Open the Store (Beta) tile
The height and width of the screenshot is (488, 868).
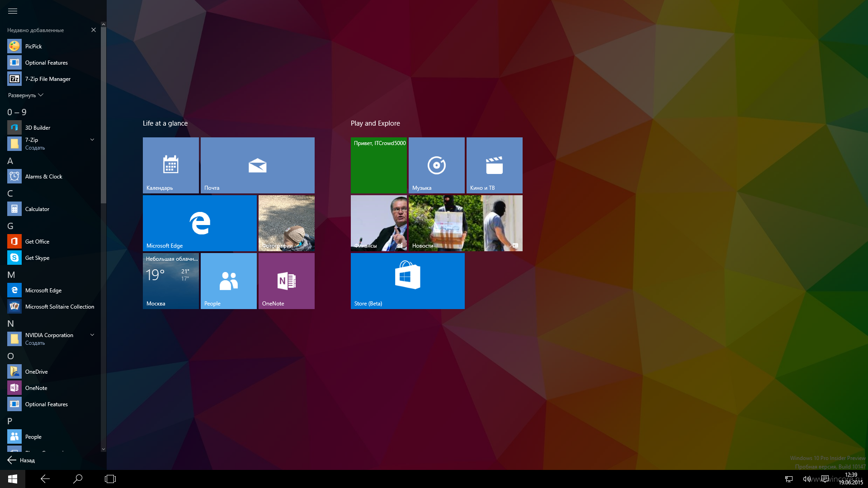pos(408,281)
